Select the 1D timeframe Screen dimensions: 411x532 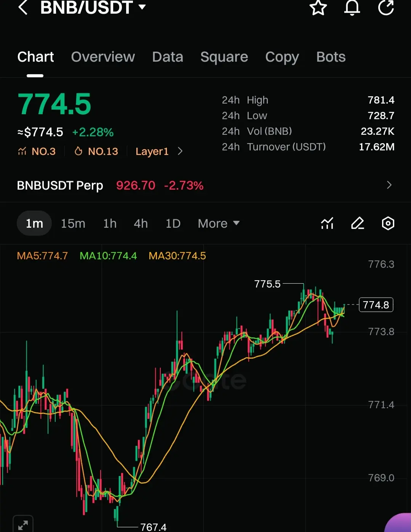click(x=173, y=223)
